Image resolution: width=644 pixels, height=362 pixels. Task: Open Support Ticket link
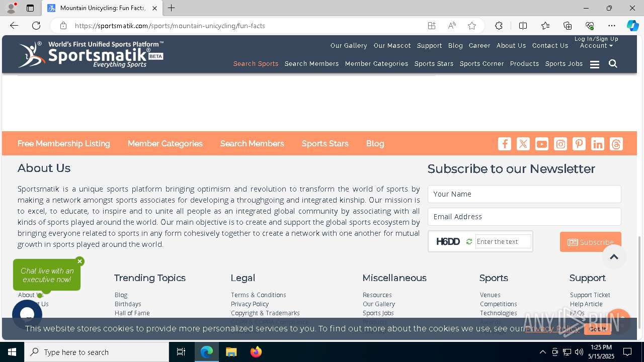coord(590,295)
